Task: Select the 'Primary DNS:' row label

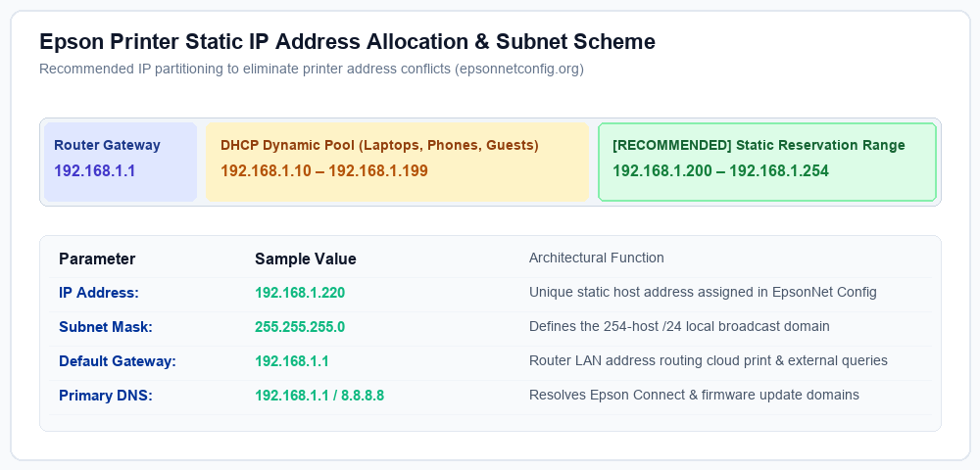Action: (x=106, y=396)
